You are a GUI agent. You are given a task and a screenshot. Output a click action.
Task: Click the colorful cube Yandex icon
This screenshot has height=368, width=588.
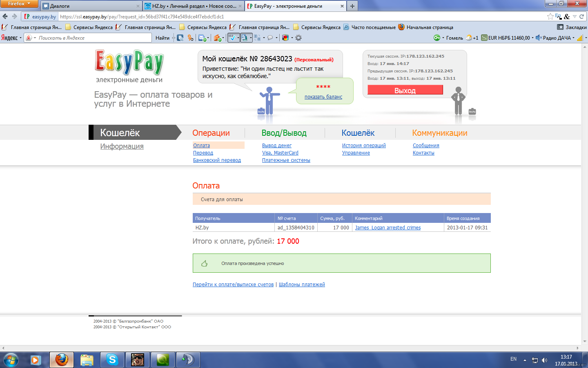coord(285,38)
